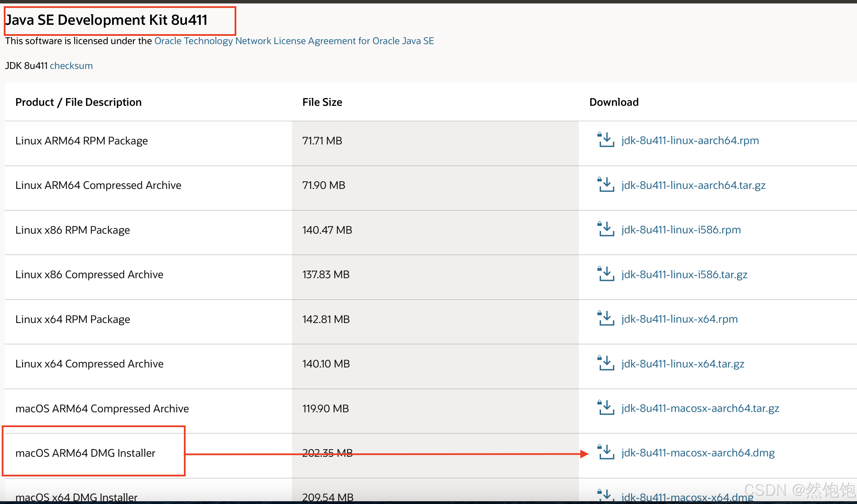Select macOS ARM64 Compressed Archive row text
This screenshot has height=504, width=857.
pyautogui.click(x=102, y=409)
